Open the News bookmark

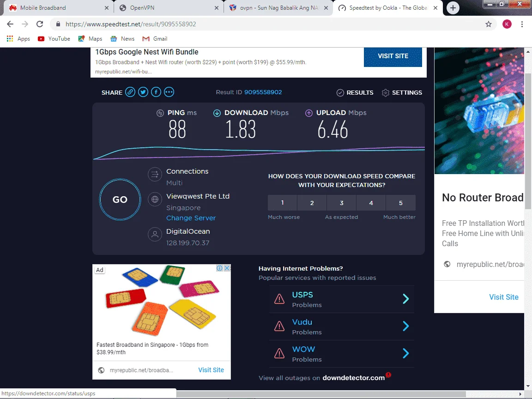click(x=122, y=39)
